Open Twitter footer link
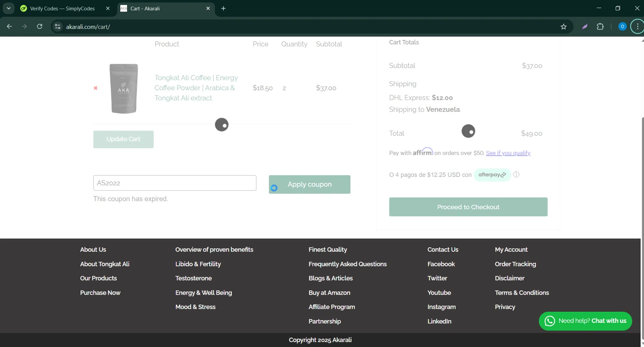 tap(437, 278)
